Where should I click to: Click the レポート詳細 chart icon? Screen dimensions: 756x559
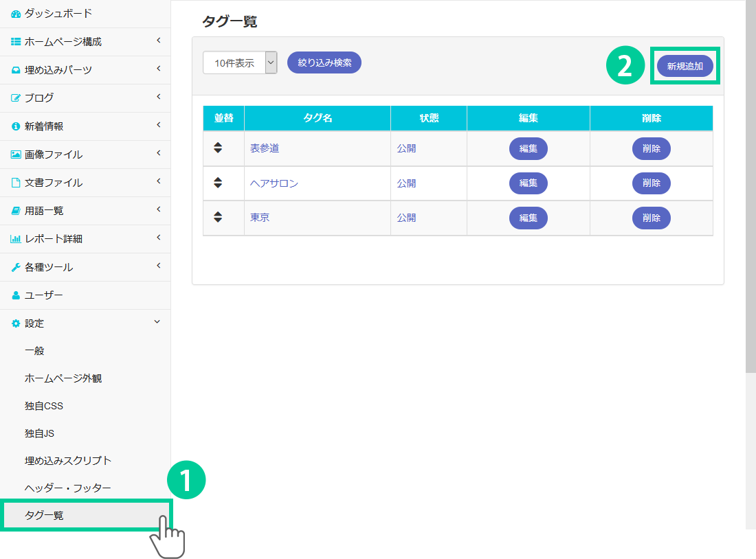click(x=16, y=239)
